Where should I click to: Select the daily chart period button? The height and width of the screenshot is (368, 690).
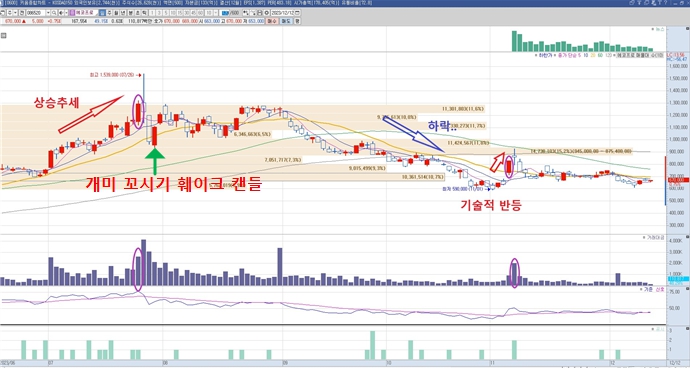pos(102,13)
